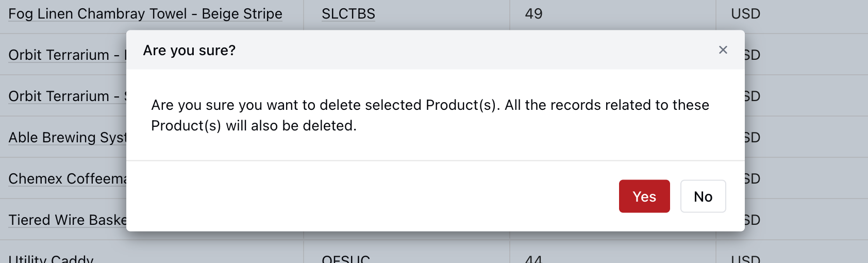The height and width of the screenshot is (263, 868).
Task: Open the QFSUC SKU link
Action: coord(346,259)
